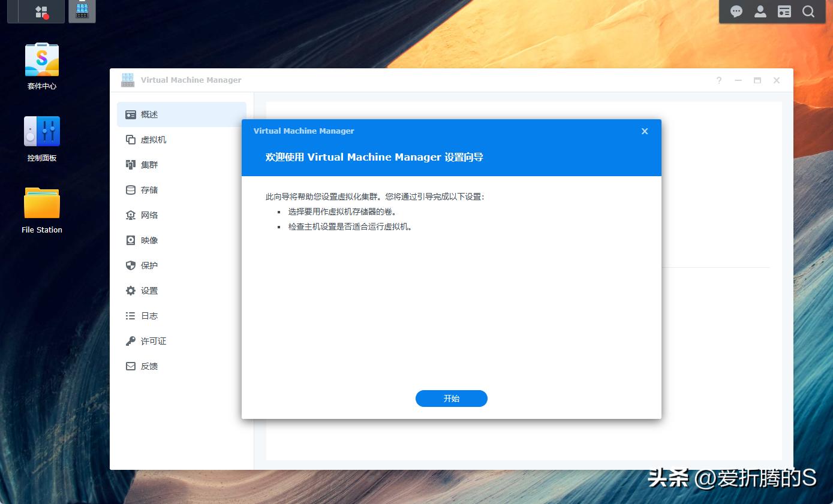This screenshot has height=504, width=833.
Task: Select the 网络 network sidebar icon
Action: pos(149,215)
